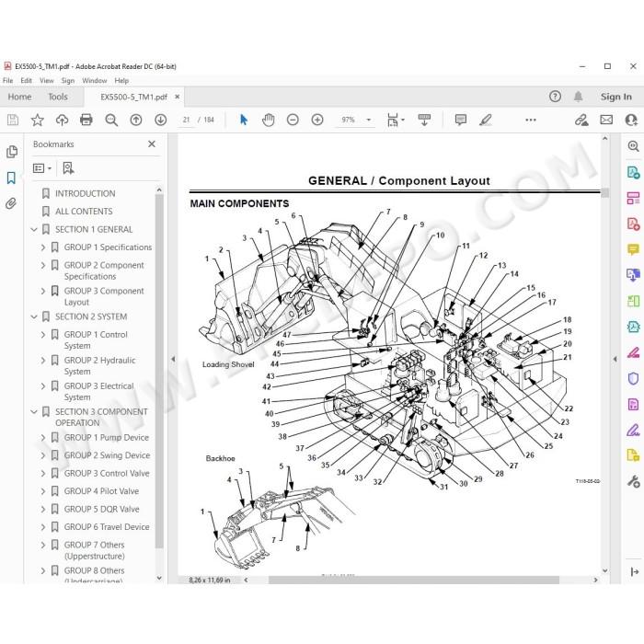
Task: Go to the next page arrow
Action: 161,120
